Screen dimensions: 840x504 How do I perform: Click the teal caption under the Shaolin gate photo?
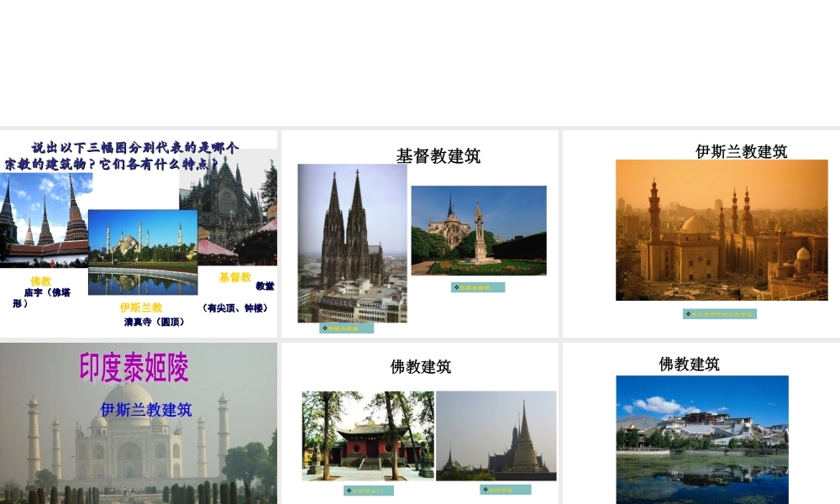pos(369,491)
